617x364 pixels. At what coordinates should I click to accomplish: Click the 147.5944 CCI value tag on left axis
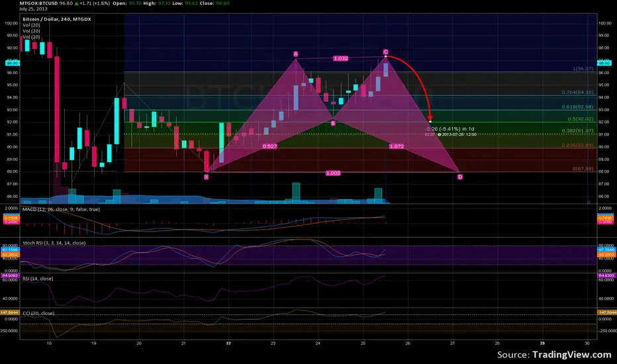point(10,312)
